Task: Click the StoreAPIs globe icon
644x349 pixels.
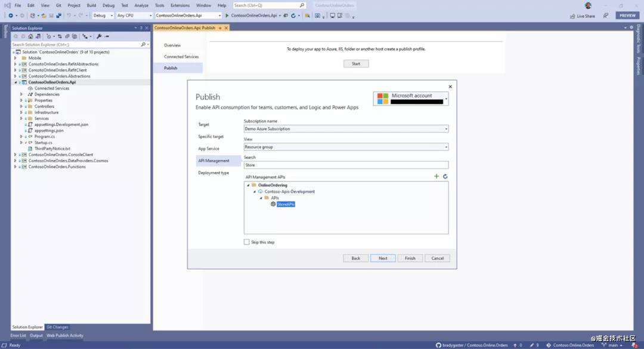Action: 273,204
